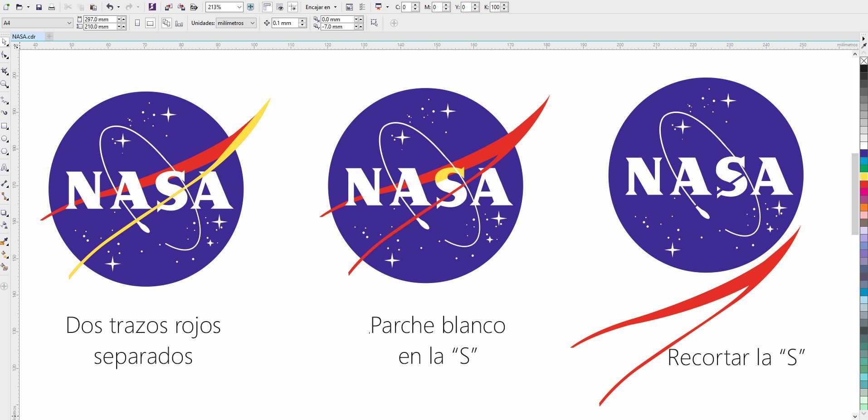
Task: Expand the Undo history dropdown arrow
Action: [118, 7]
